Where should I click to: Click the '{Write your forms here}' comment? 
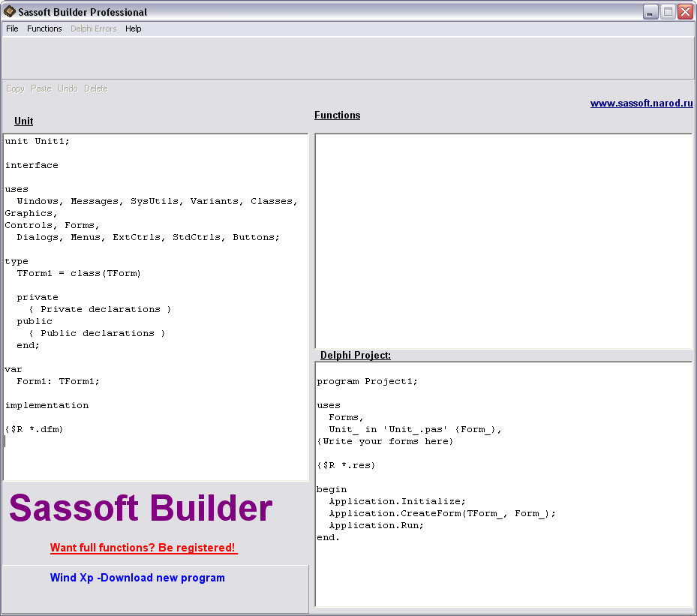pos(385,441)
